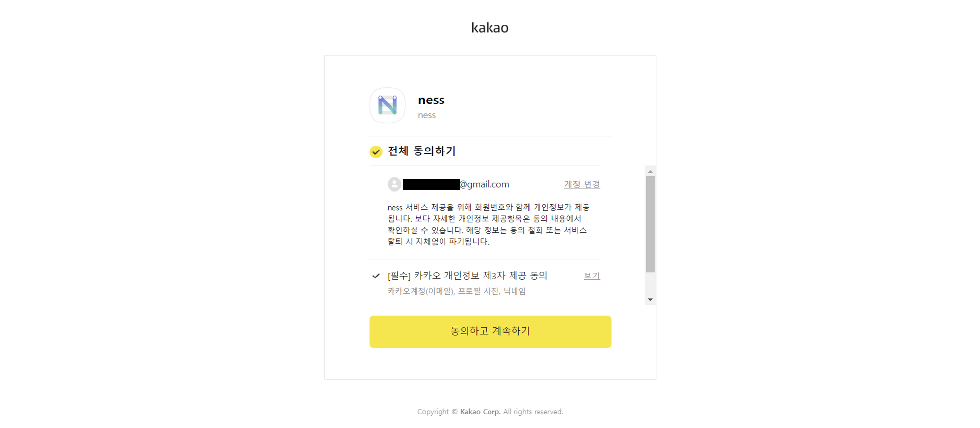This screenshot has height=428, width=980.
Task: Click the ness 서비스 제공 notice paragraph
Action: 489,225
